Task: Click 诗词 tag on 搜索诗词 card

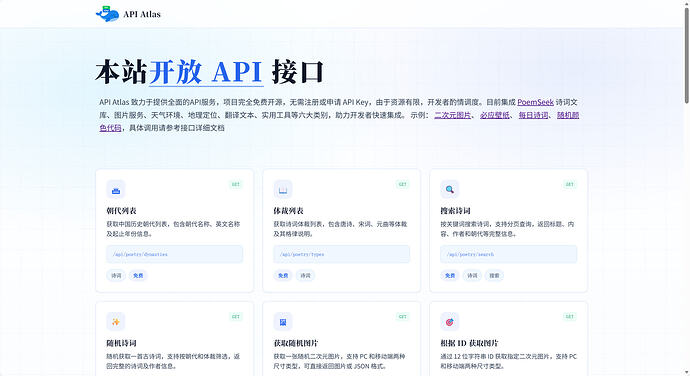Action: click(472, 276)
